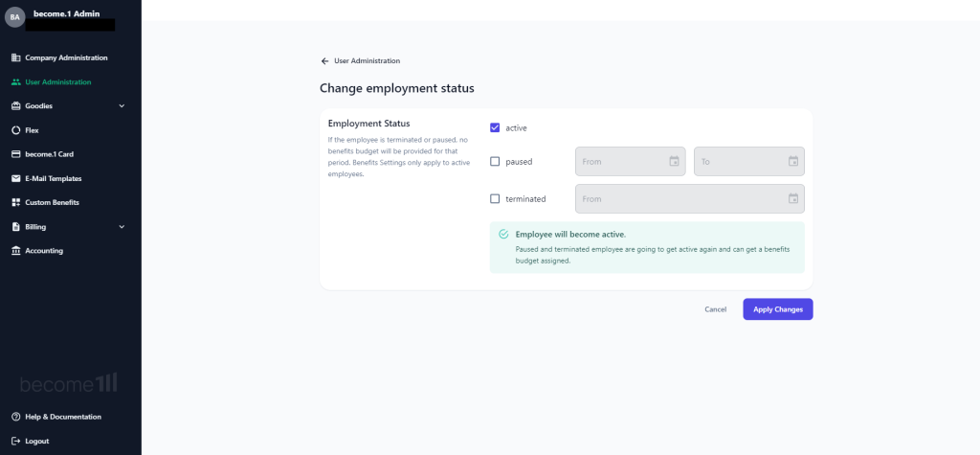Check the paused status checkbox

[495, 162]
